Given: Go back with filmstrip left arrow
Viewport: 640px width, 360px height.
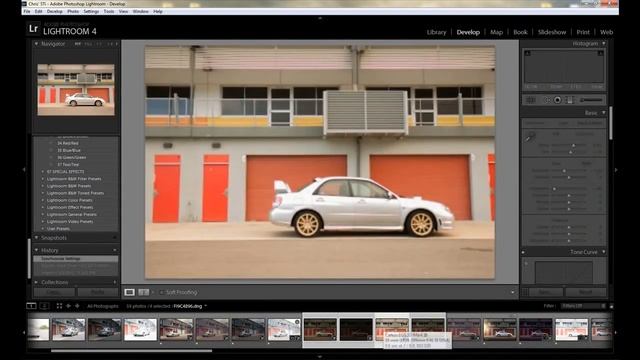Looking at the screenshot, I should (68, 306).
